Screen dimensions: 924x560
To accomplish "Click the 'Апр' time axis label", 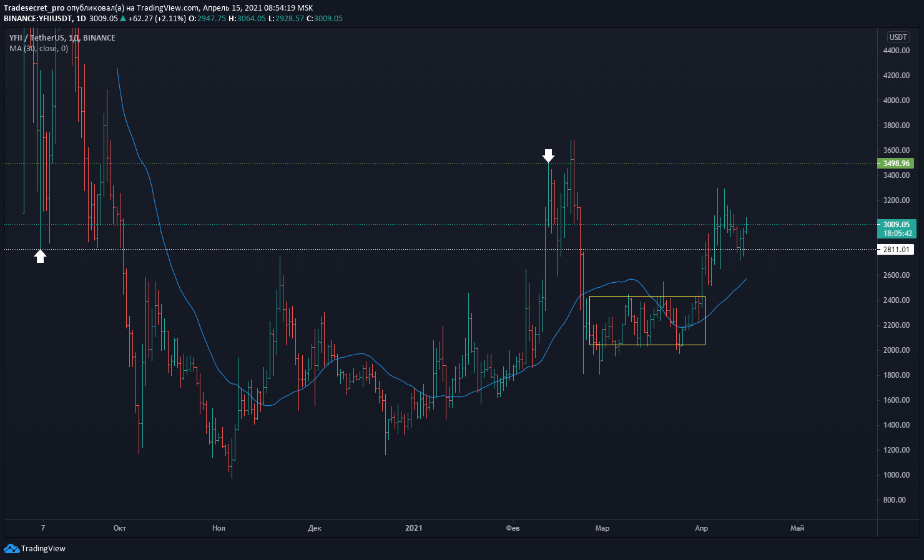I will pos(702,528).
